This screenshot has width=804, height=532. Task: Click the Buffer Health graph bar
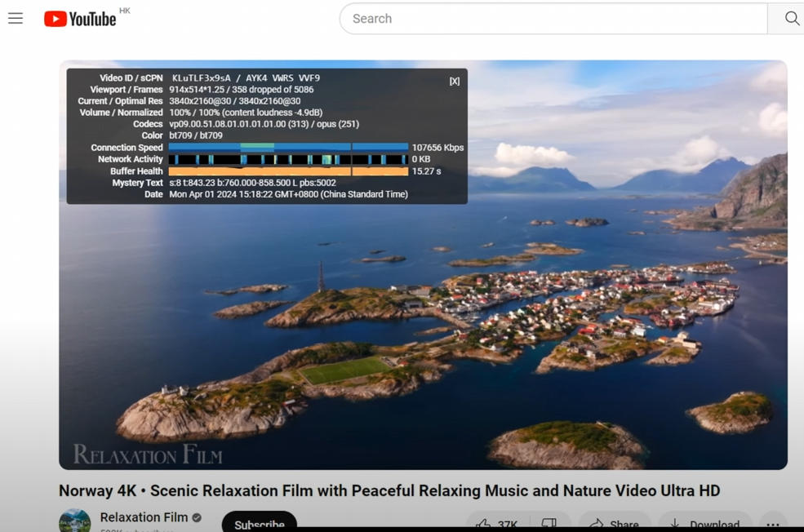point(288,171)
